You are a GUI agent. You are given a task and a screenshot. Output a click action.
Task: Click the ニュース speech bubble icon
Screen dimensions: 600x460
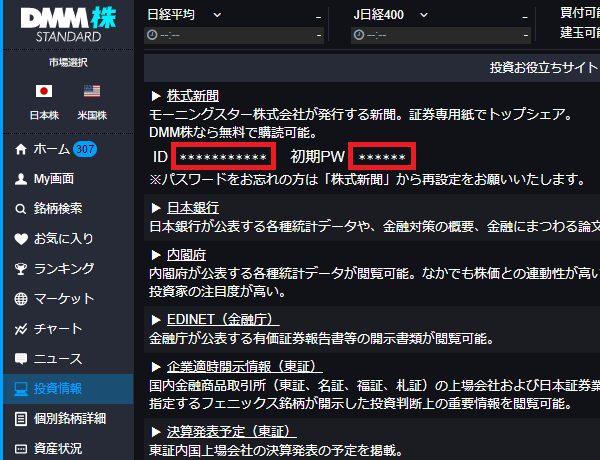pos(21,359)
